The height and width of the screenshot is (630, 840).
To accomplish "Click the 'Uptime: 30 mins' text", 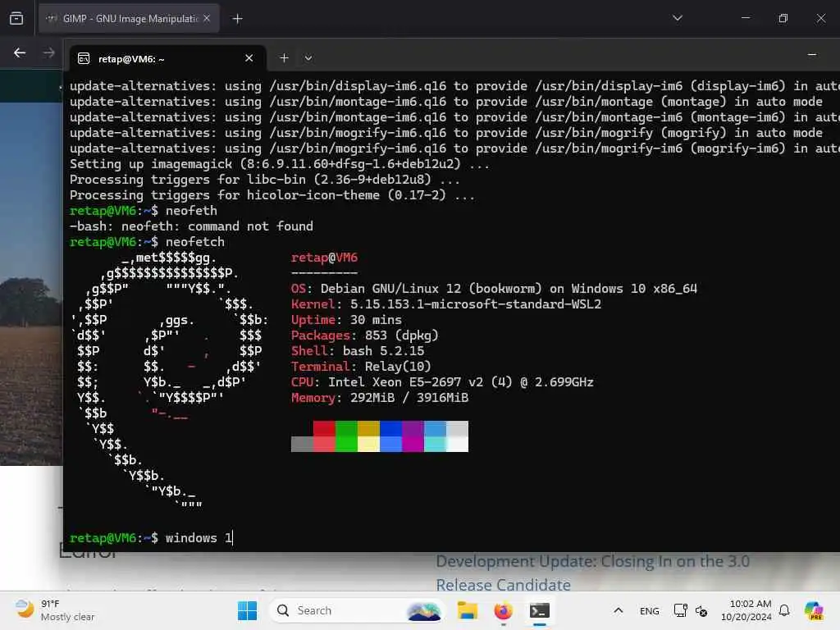I will pyautogui.click(x=346, y=320).
